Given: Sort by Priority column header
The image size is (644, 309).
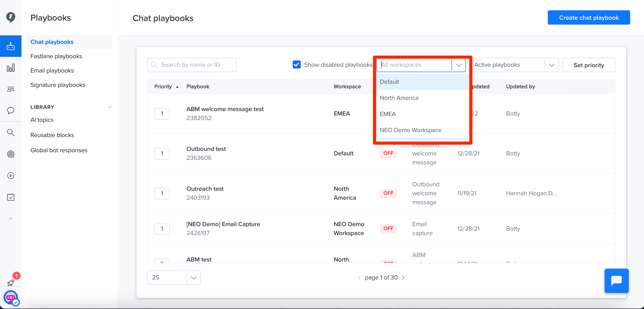Looking at the screenshot, I should tap(166, 87).
